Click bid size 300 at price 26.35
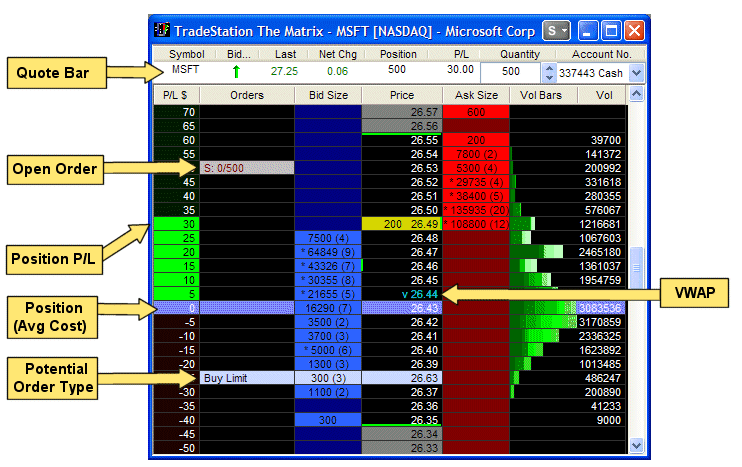Screen dimensions: 742x467 [328, 420]
